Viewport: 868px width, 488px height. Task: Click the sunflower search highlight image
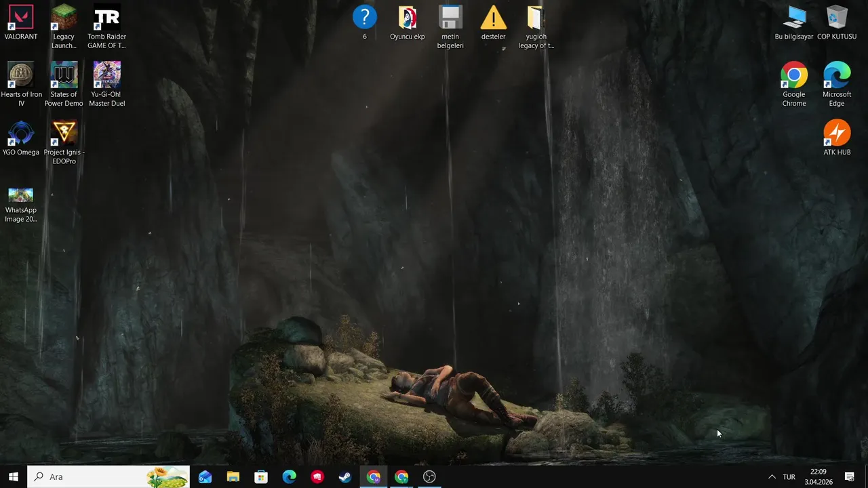167,476
